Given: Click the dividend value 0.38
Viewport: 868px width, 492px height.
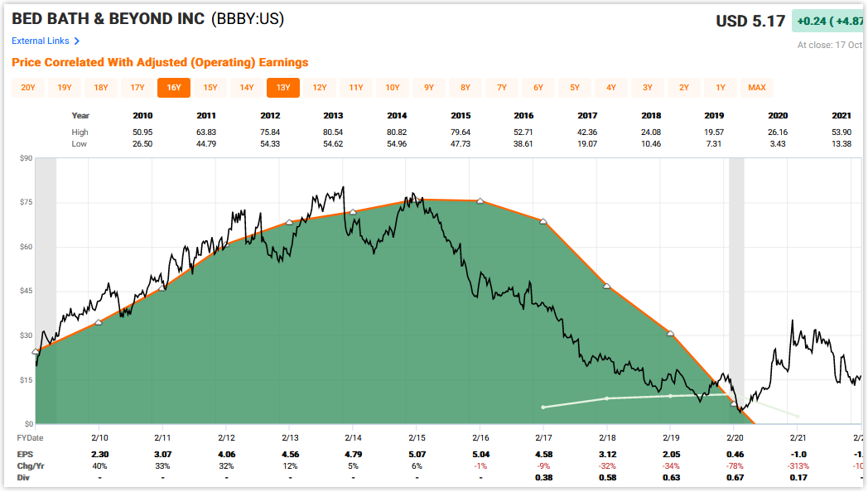Looking at the screenshot, I should tap(544, 478).
